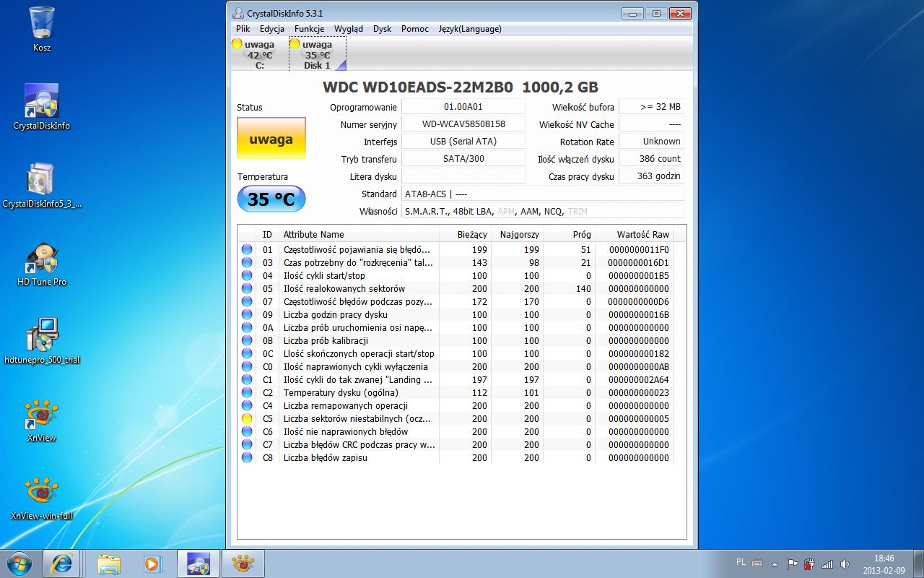Image resolution: width=924 pixels, height=578 pixels.
Task: Select the Disk 1 tab at 35 °C
Action: 318,54
